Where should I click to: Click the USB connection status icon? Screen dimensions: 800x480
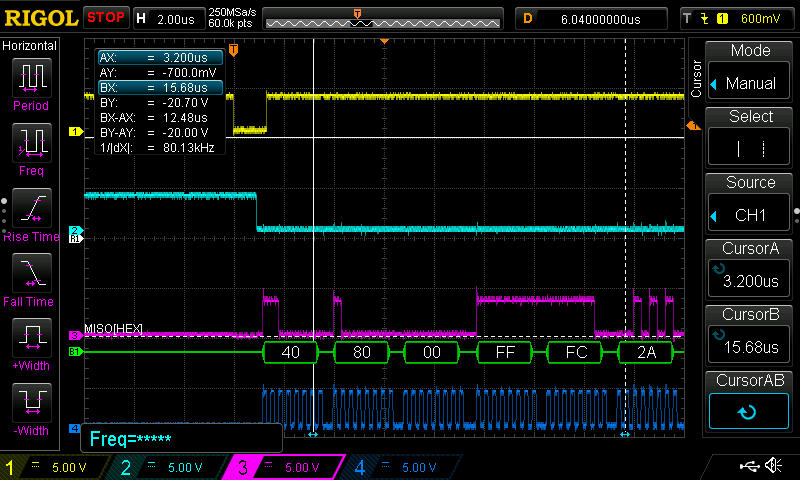[x=749, y=465]
